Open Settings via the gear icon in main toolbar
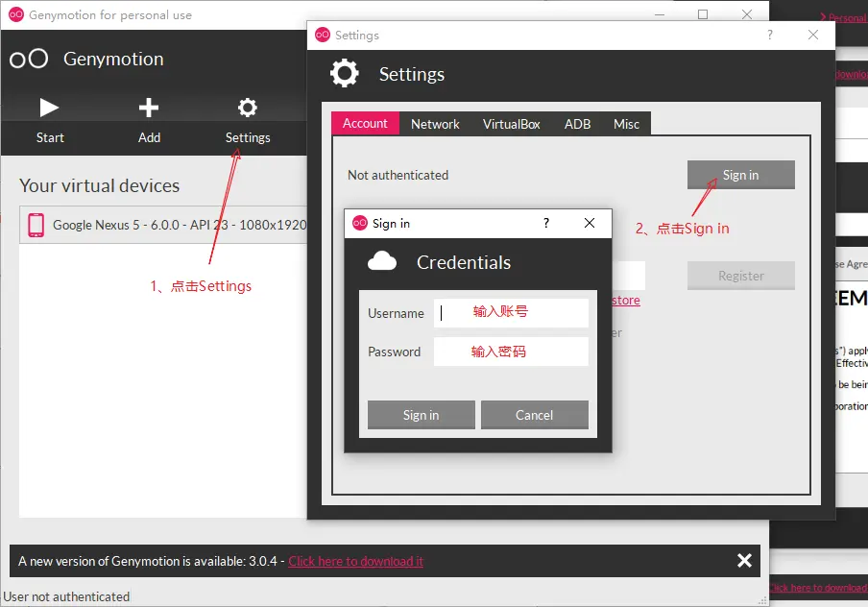The image size is (868, 607). coord(248,108)
